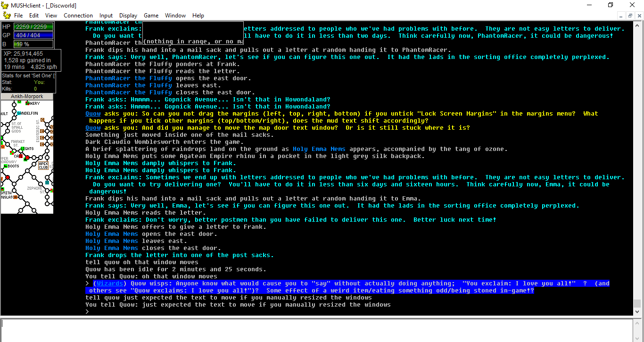Open the Display menu
Viewport: 644px width, 342px height.
[128, 16]
